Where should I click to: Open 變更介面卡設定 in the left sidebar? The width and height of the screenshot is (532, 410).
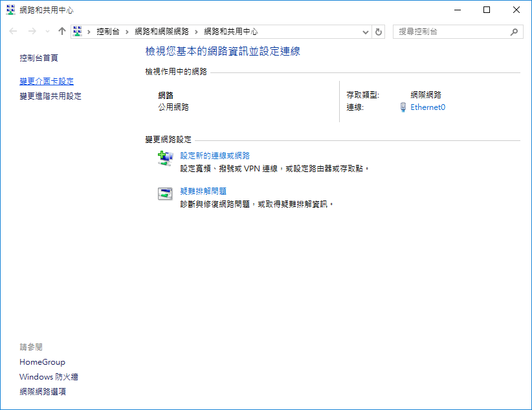47,81
